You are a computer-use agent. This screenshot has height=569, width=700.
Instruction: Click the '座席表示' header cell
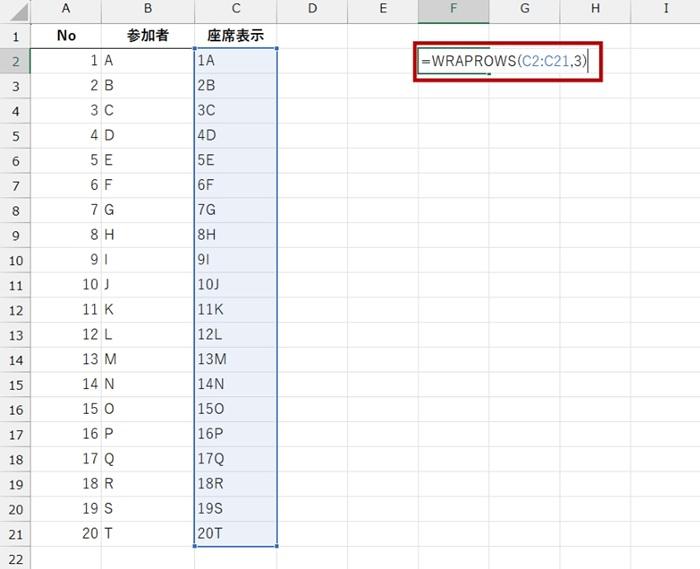tap(236, 36)
